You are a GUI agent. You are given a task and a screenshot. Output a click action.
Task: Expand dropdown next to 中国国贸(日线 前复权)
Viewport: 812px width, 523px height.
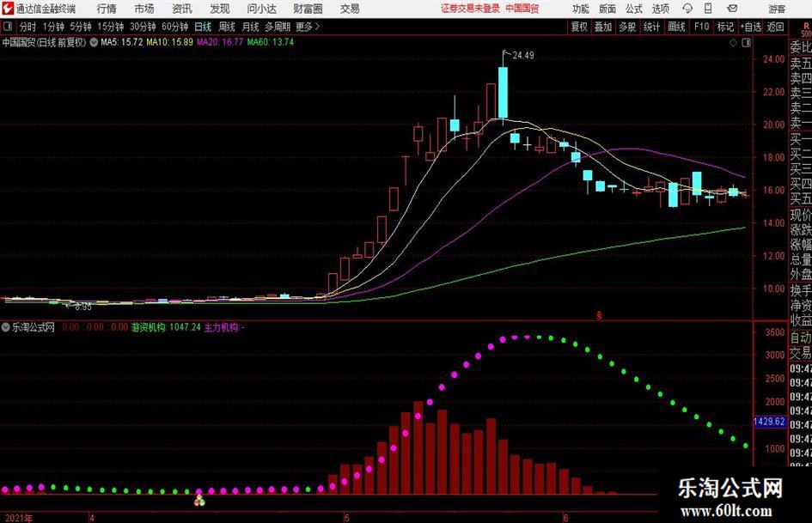[93, 42]
